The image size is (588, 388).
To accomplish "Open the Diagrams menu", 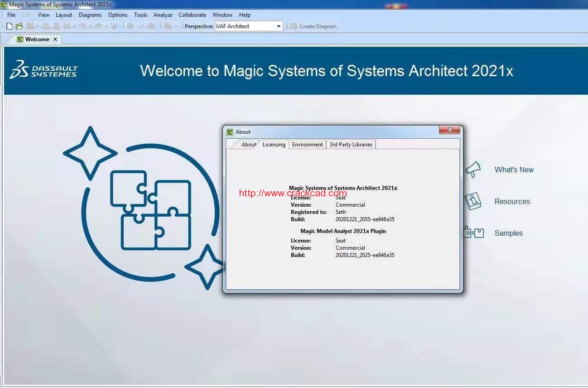I will 90,15.
